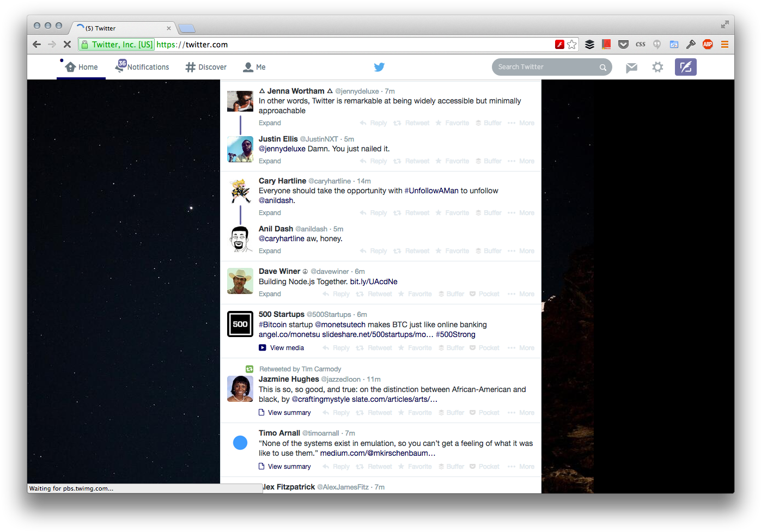Open the Pocket extension icon in toolbar
The width and height of the screenshot is (761, 532).
click(624, 45)
